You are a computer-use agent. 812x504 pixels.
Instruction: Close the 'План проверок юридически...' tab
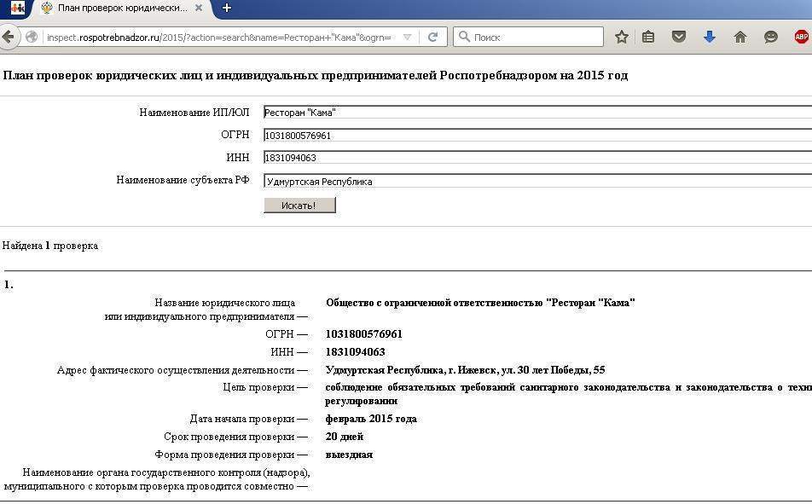point(199,9)
